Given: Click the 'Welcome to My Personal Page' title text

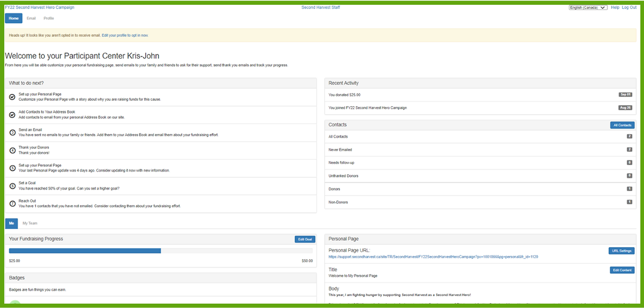Looking at the screenshot, I should (x=353, y=276).
